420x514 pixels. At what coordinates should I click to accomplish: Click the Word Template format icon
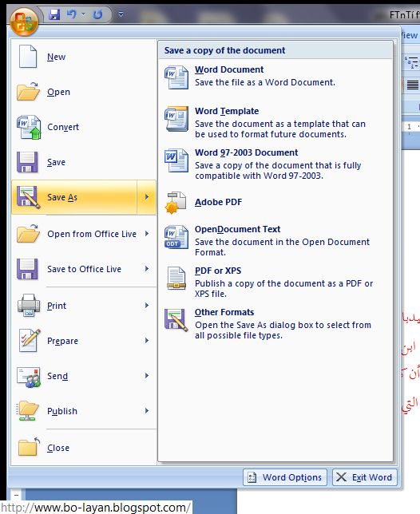176,119
